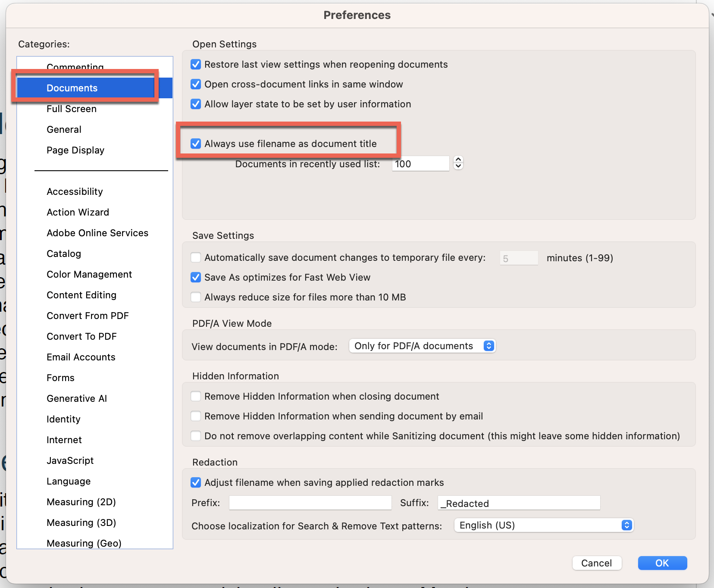Disable Always use filename as document title

point(196,144)
